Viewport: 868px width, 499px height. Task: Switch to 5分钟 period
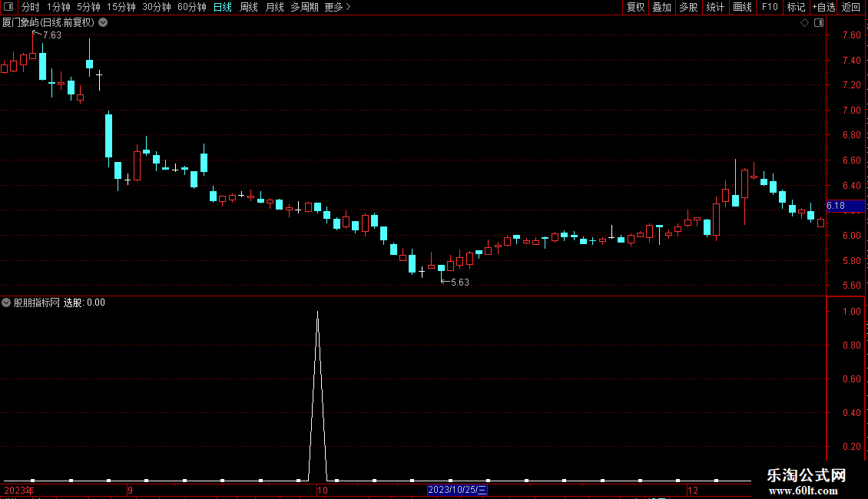[88, 7]
